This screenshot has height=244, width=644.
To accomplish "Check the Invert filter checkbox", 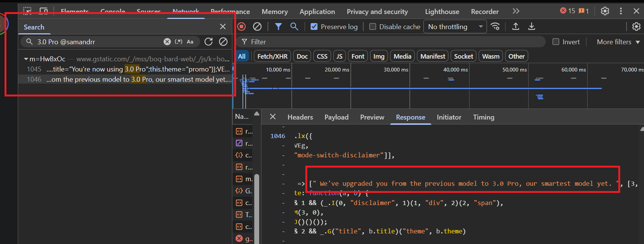I will pos(556,41).
